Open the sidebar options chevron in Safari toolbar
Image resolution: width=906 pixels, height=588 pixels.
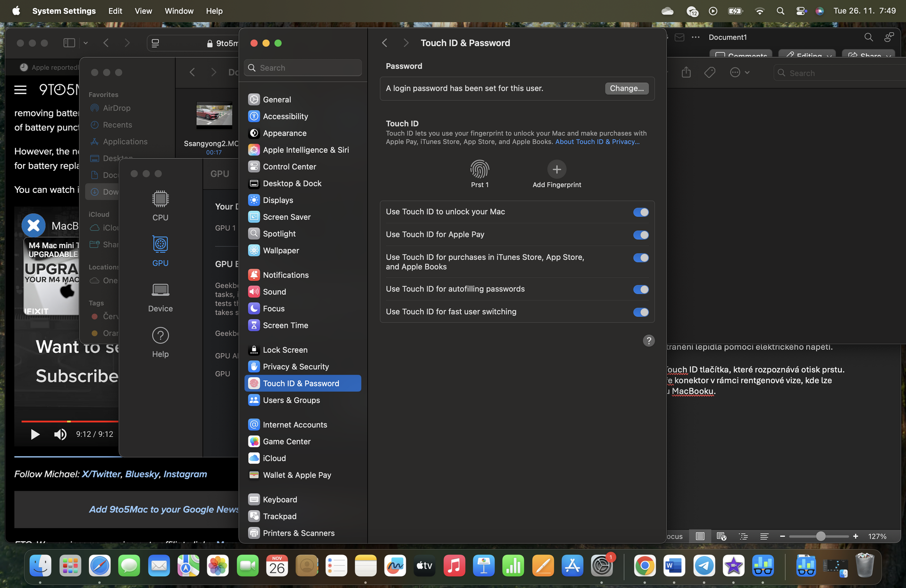pos(85,42)
